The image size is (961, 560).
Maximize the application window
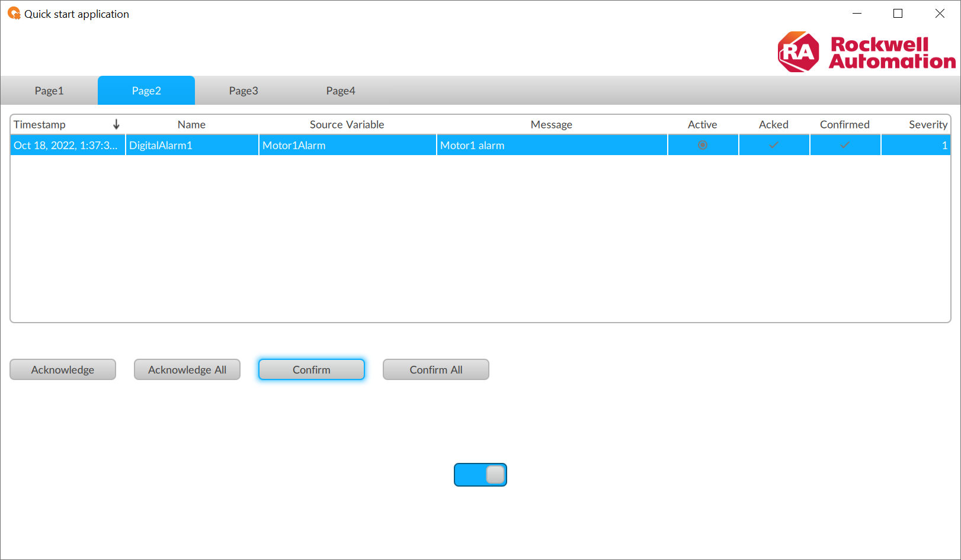click(x=898, y=14)
